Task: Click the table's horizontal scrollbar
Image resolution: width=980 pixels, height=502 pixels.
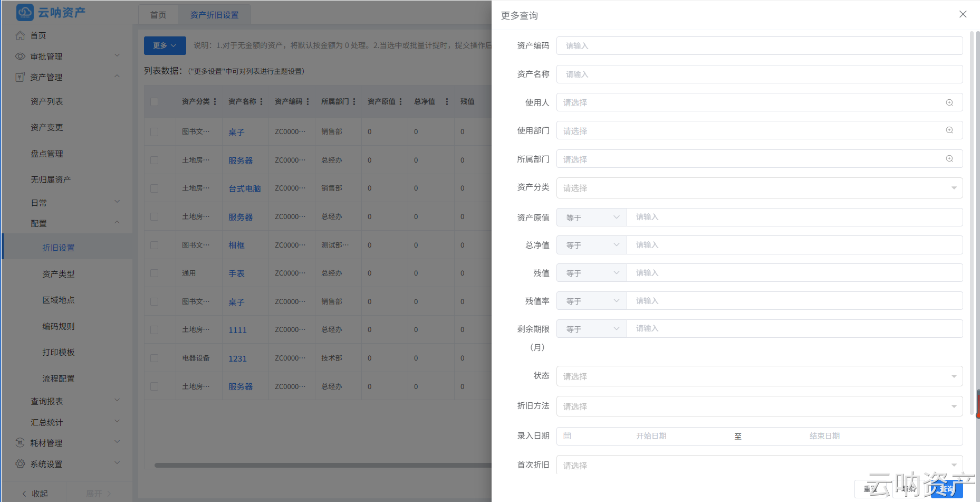Action: pos(323,465)
